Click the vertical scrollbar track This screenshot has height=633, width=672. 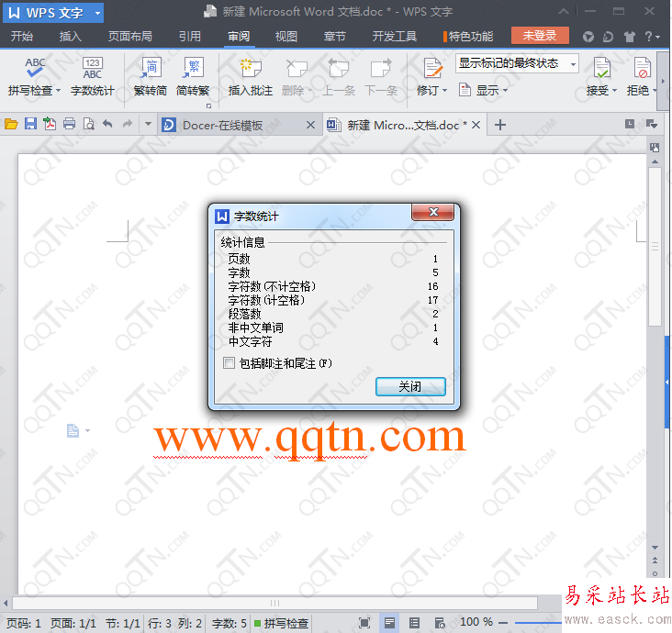[x=655, y=437]
